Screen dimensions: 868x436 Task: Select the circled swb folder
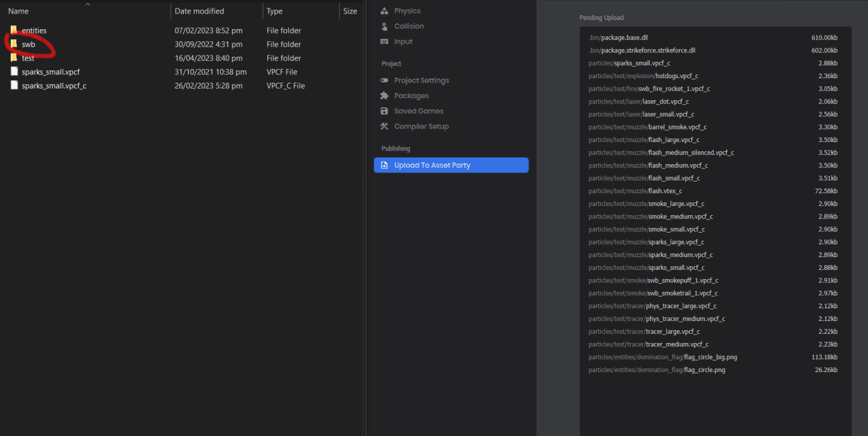coord(28,44)
